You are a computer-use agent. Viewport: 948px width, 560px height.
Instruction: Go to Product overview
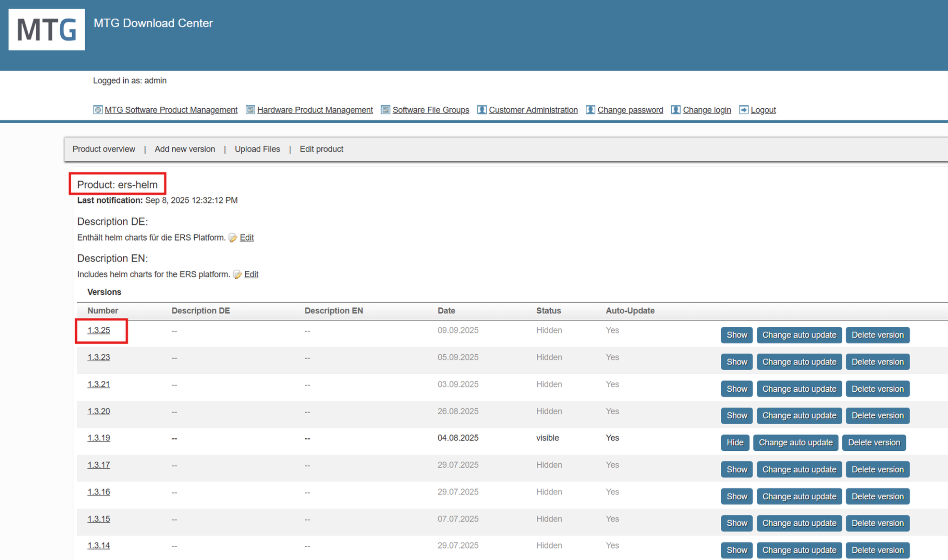coord(103,149)
